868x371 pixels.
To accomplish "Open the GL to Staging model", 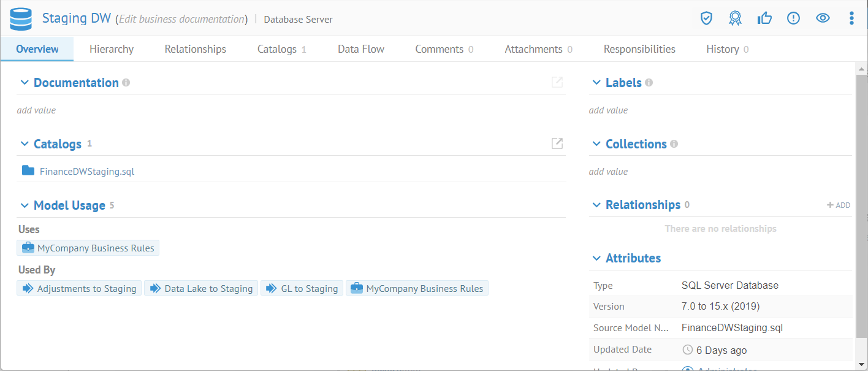I will [x=302, y=288].
